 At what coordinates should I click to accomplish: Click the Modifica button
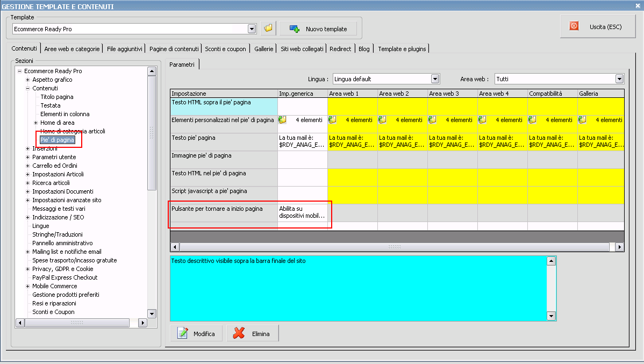[x=196, y=333]
